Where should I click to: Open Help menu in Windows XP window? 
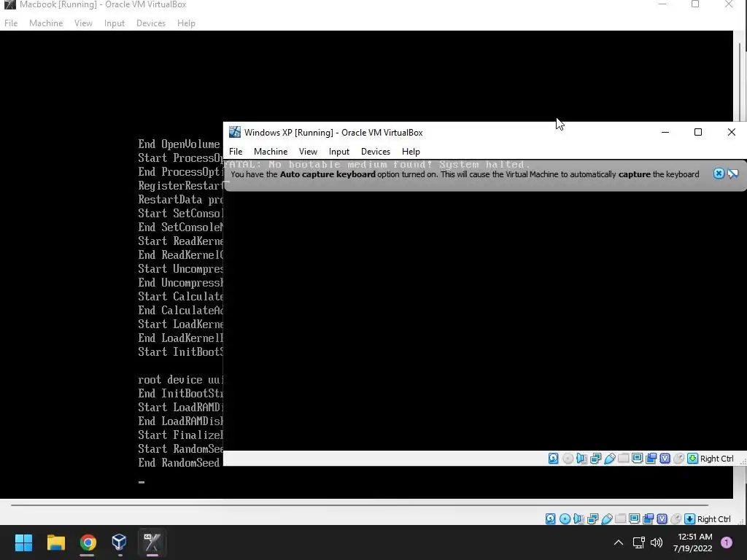(411, 152)
